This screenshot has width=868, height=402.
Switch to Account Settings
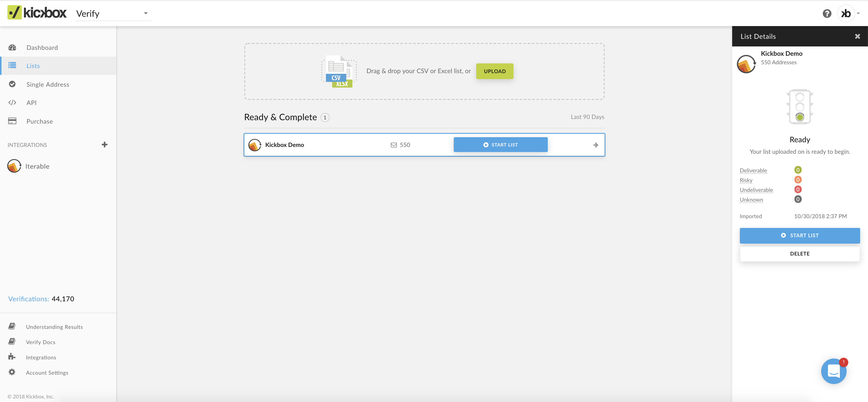click(x=47, y=372)
